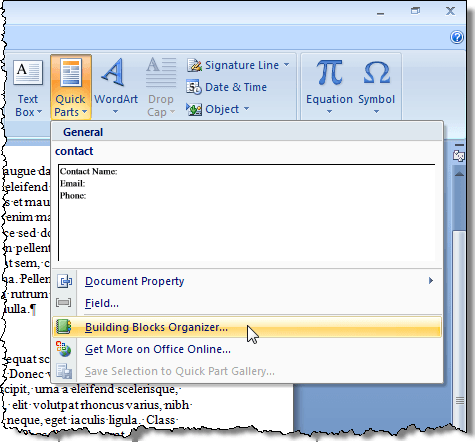
Task: Expand the Object dropdown arrow
Action: point(246,109)
